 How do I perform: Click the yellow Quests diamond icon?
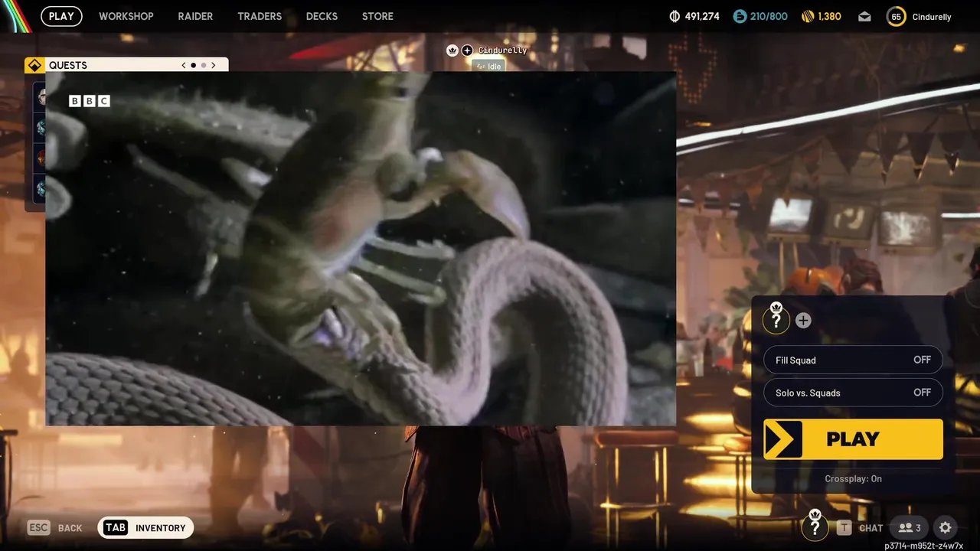pyautogui.click(x=34, y=65)
